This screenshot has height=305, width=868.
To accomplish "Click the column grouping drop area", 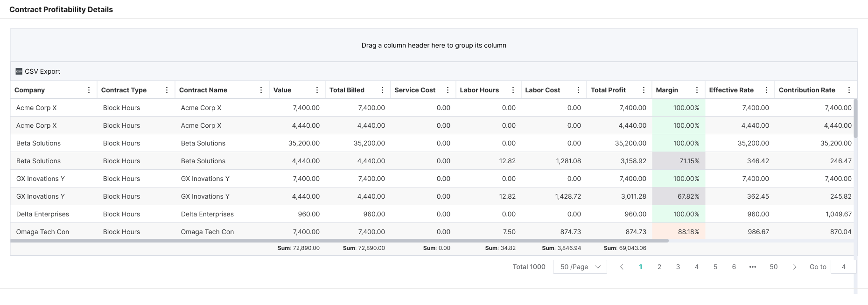I will 434,45.
